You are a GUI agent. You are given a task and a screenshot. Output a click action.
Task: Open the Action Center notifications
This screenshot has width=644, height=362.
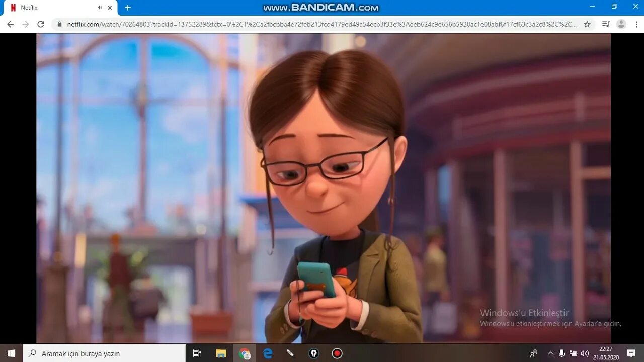(631, 353)
